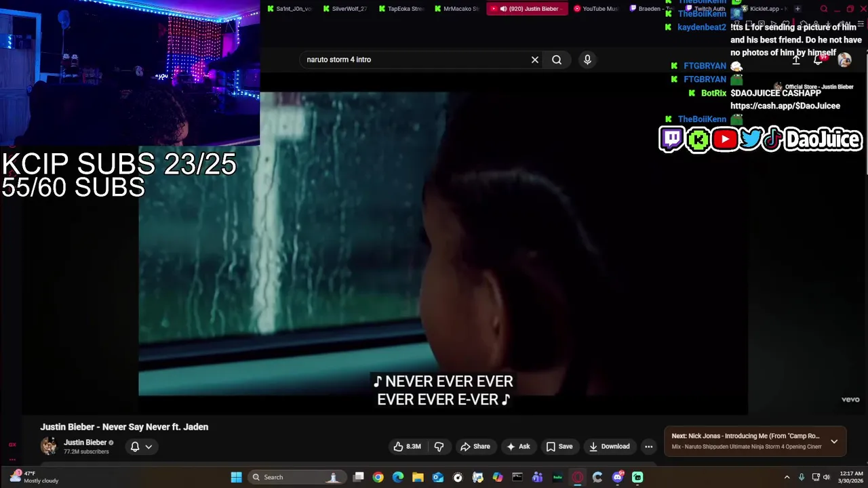Open the Justin Bieber channel name link
The height and width of the screenshot is (488, 868).
85,443
